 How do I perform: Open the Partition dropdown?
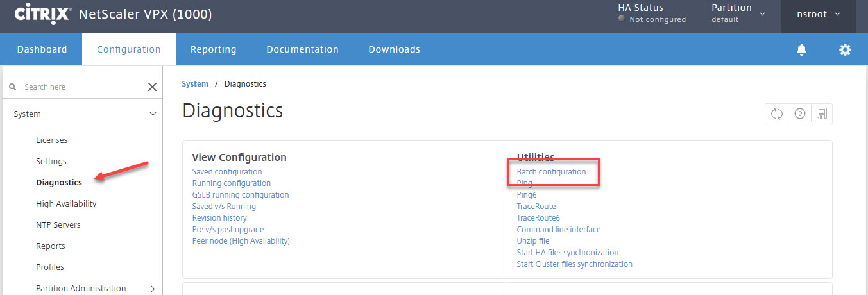(x=738, y=13)
